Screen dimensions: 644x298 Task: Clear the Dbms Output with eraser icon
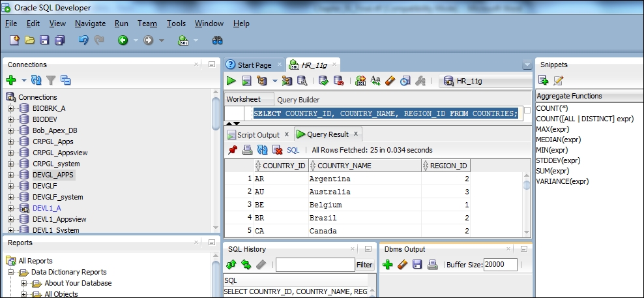click(403, 264)
